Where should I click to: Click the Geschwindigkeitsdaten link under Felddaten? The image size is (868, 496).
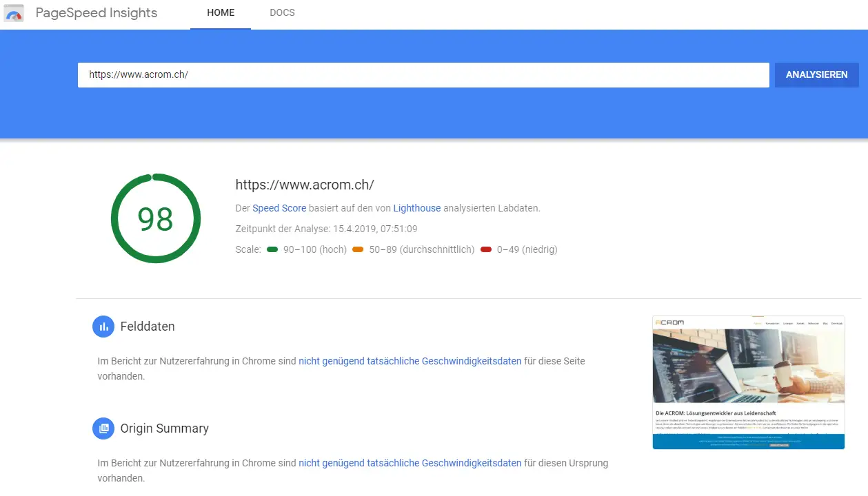[x=410, y=360]
